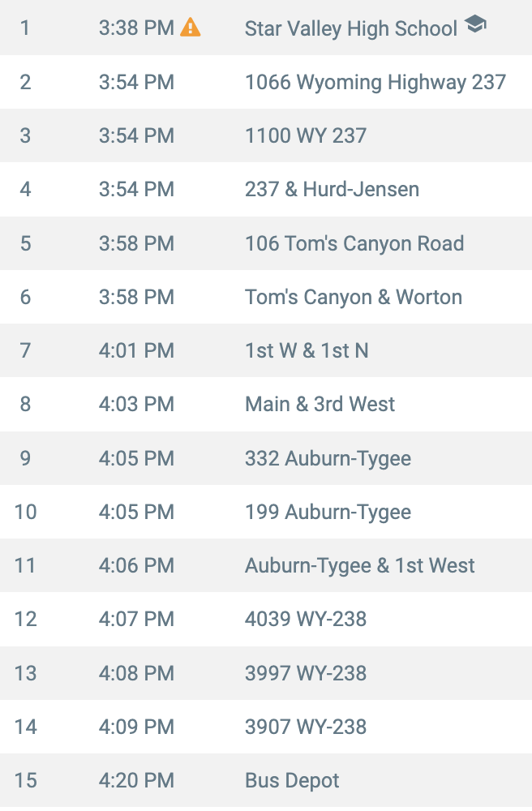
Task: Click stop number 10 in the list
Action: (x=25, y=512)
